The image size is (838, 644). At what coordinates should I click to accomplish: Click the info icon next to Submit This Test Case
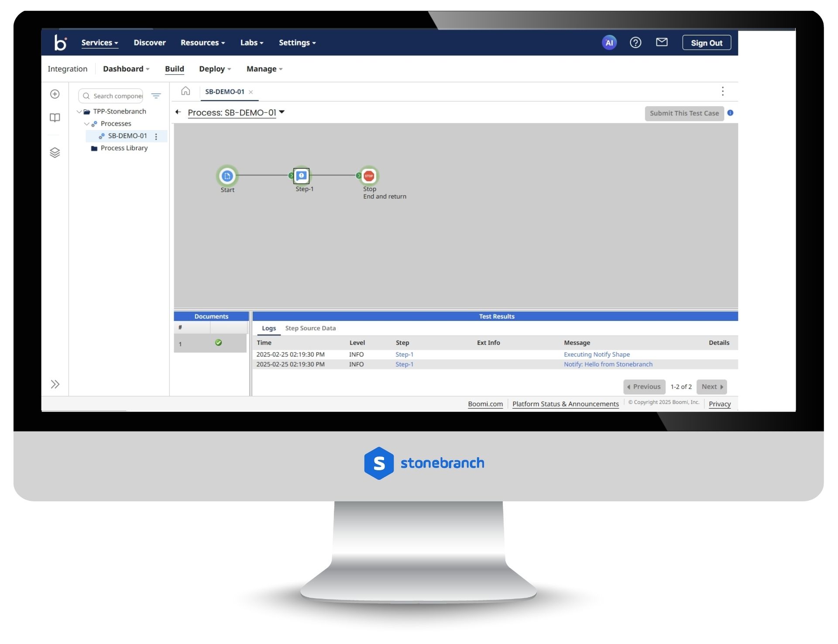pos(730,113)
